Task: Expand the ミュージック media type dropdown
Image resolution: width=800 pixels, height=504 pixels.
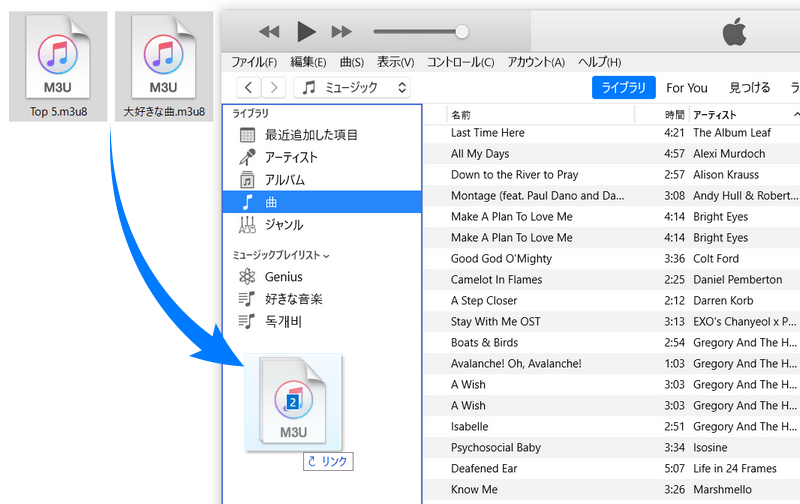Action: point(355,87)
